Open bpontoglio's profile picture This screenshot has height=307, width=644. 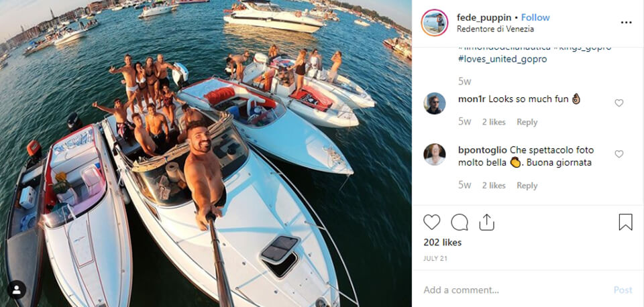(435, 155)
